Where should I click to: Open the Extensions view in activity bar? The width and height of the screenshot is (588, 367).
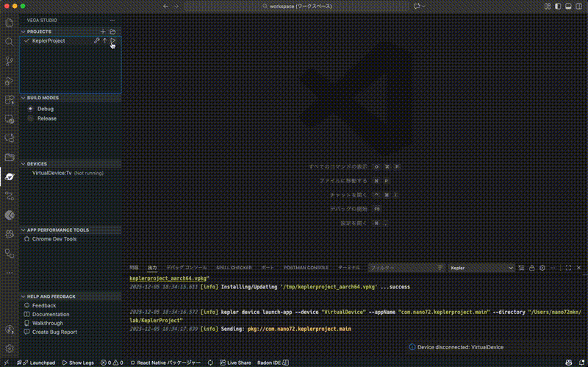(10, 99)
